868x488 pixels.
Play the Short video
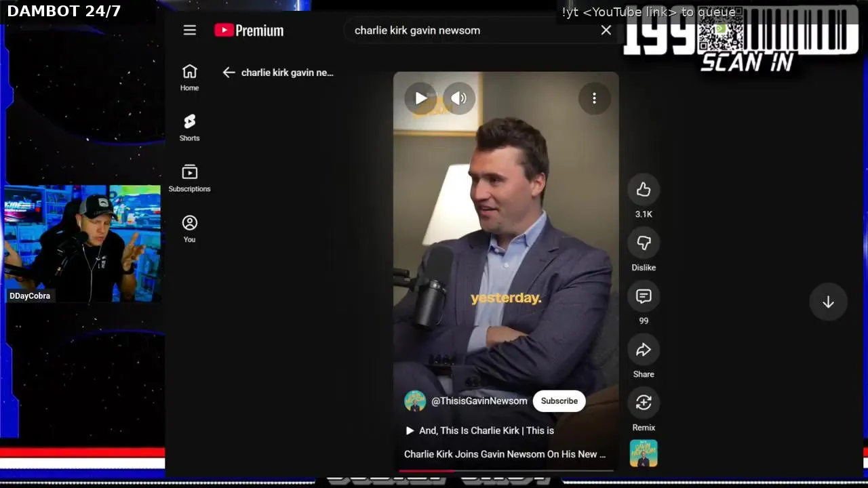click(420, 98)
